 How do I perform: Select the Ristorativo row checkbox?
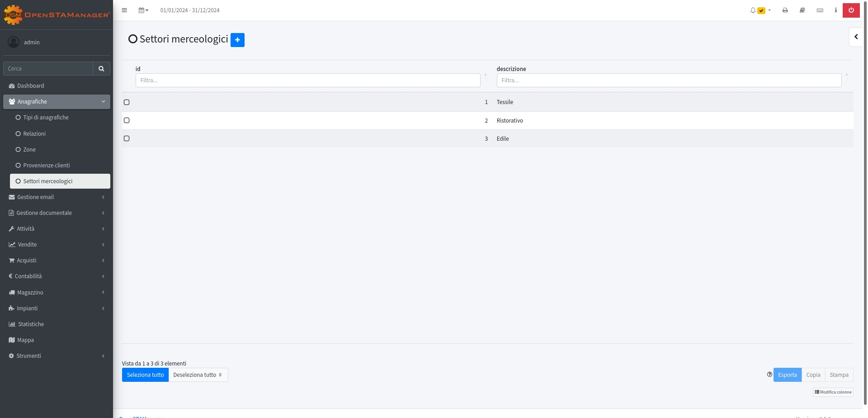[127, 120]
